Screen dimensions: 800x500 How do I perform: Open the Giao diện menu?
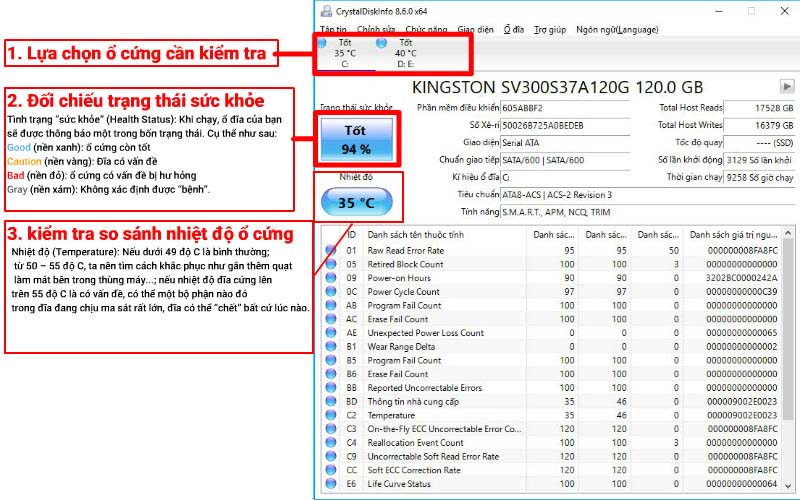475,30
